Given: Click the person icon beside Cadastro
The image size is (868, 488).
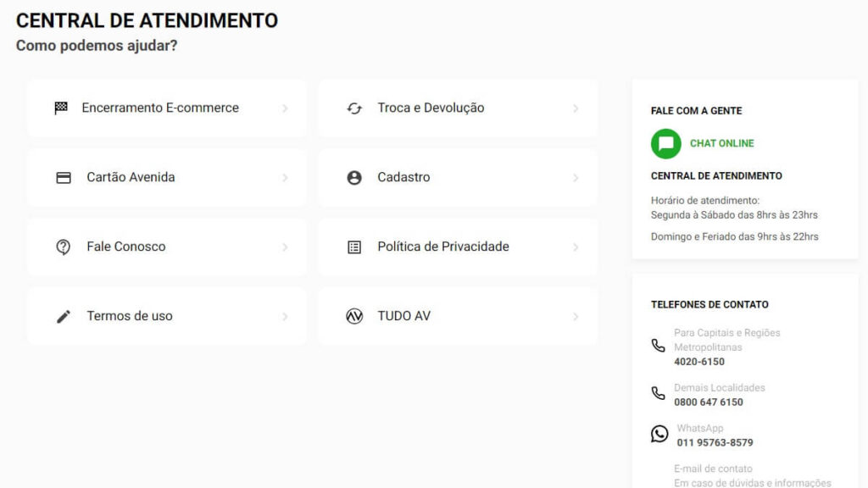Looking at the screenshot, I should point(354,178).
